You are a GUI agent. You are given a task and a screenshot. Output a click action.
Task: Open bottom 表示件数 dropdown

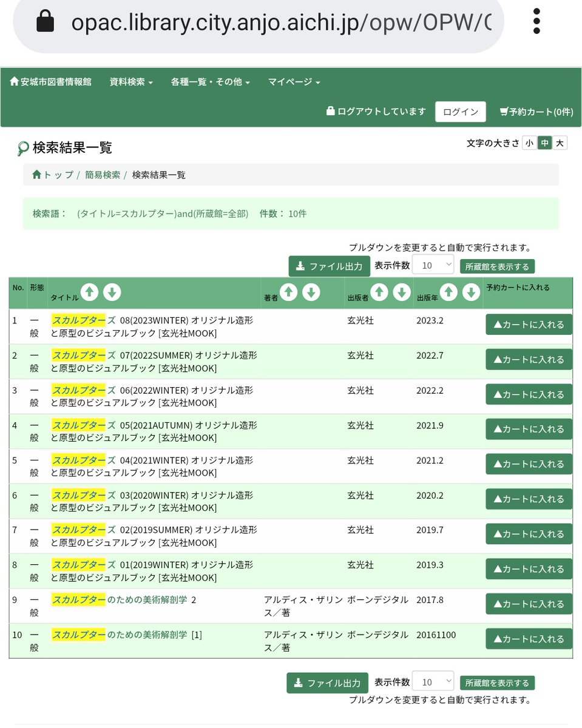click(x=433, y=682)
